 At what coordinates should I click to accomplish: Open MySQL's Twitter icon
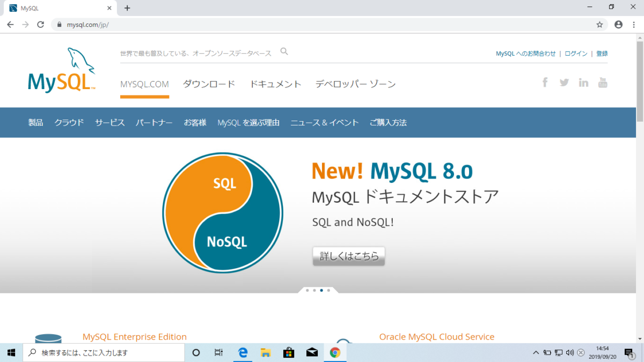click(564, 82)
